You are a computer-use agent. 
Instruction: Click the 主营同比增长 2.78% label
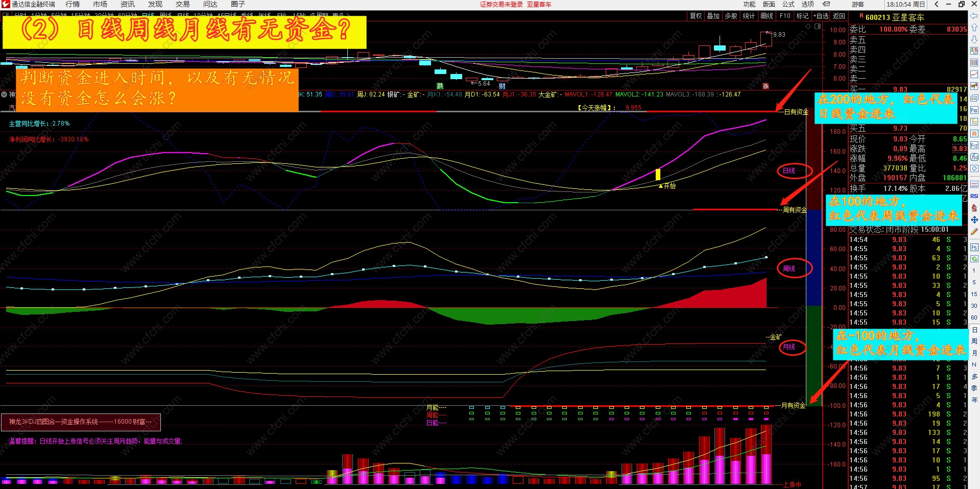coord(39,124)
